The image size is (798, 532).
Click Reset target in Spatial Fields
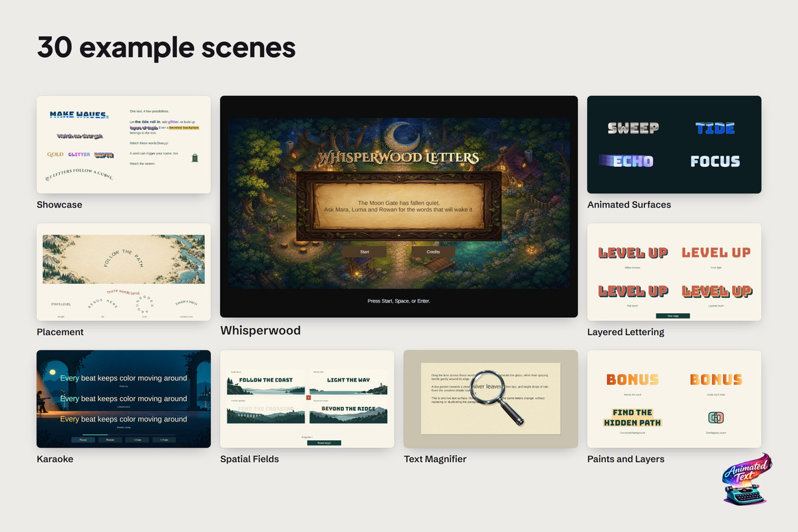(x=324, y=442)
